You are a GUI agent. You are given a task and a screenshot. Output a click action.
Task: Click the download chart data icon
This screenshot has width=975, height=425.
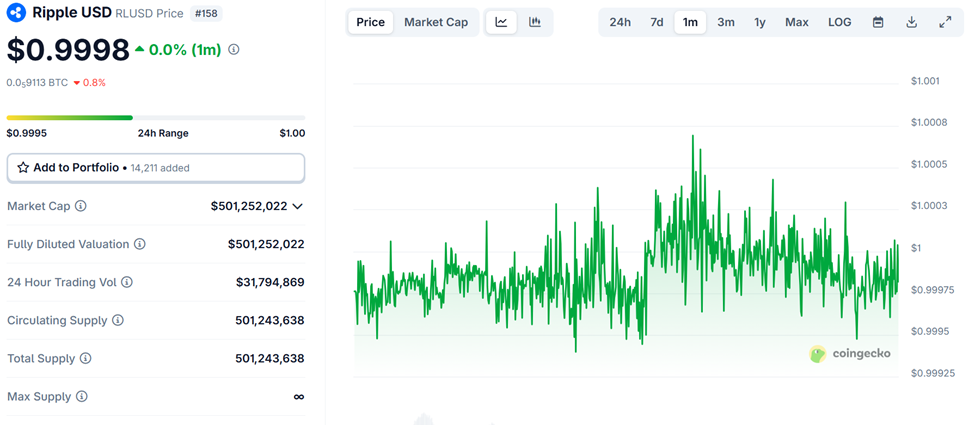point(912,22)
